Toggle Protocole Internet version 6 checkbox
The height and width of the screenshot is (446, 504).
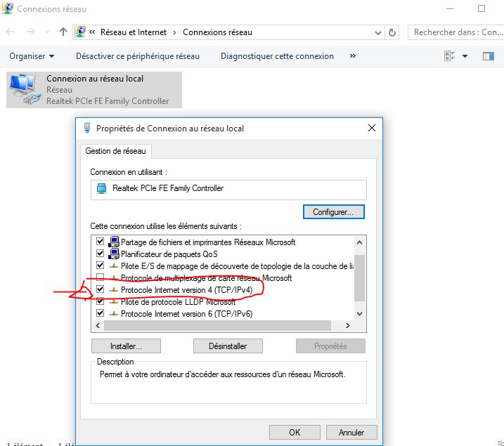100,313
